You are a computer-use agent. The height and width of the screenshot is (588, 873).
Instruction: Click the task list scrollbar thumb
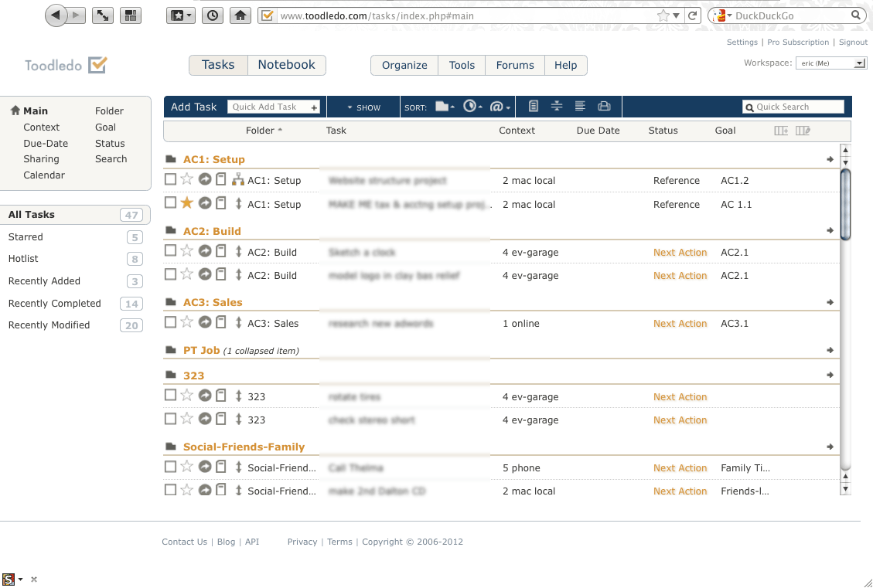pyautogui.click(x=845, y=204)
